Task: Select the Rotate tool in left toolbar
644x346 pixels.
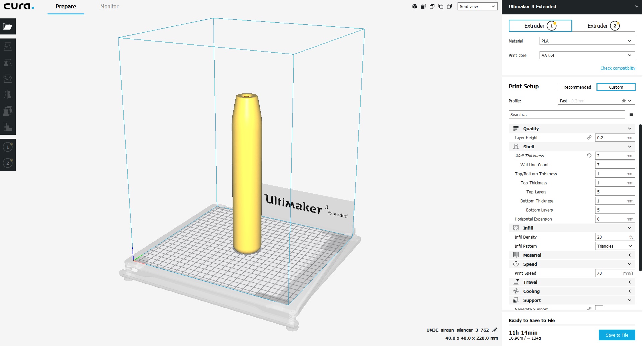Action: 8,79
